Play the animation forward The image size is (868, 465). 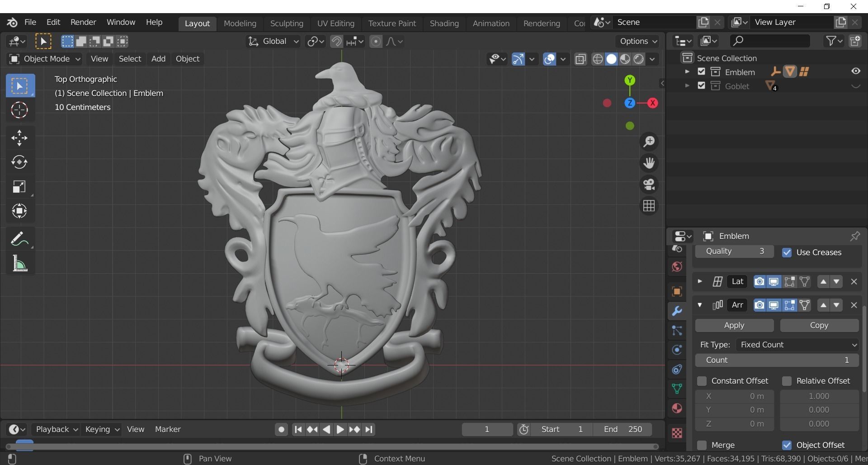point(340,429)
